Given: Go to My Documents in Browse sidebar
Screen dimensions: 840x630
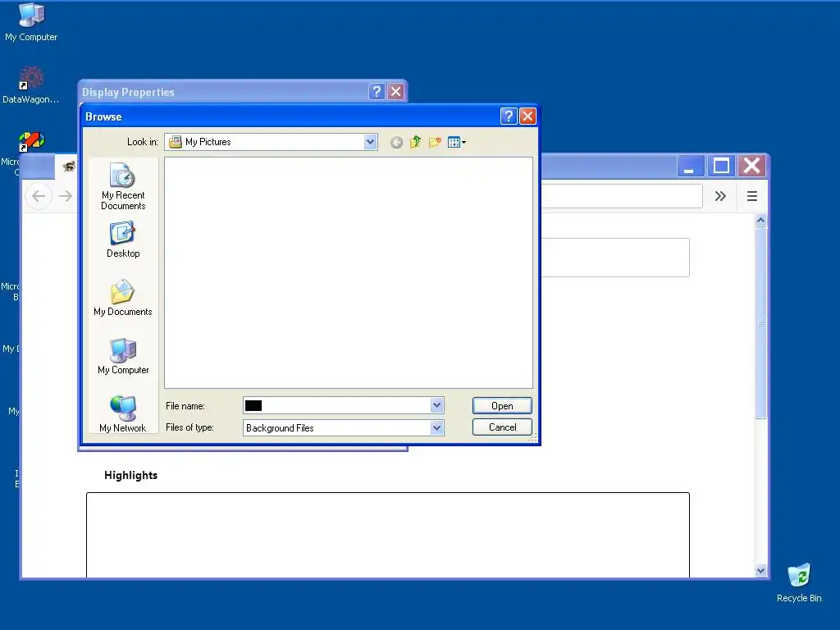Looking at the screenshot, I should [x=123, y=298].
